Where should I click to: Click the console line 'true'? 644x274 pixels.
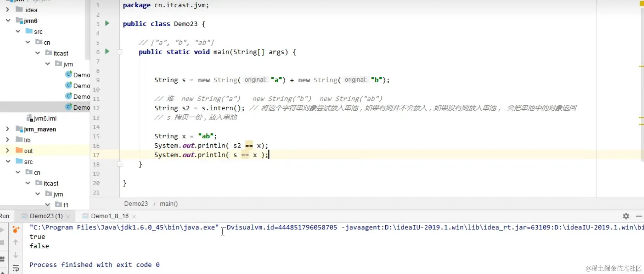click(x=37, y=237)
